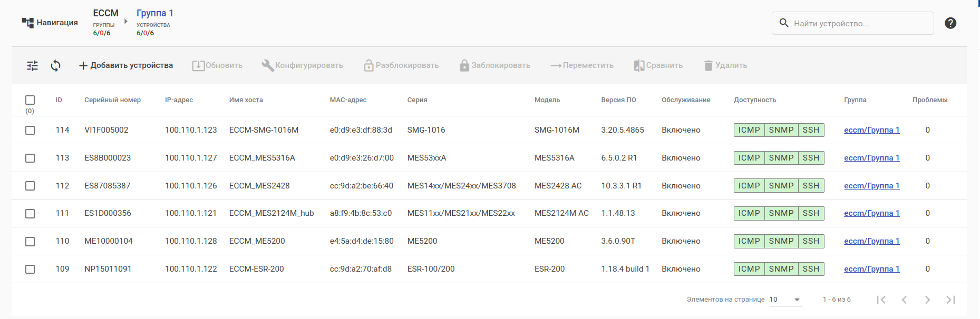The height and width of the screenshot is (319, 980).
Task: Go to the next page arrow
Action: 927,300
